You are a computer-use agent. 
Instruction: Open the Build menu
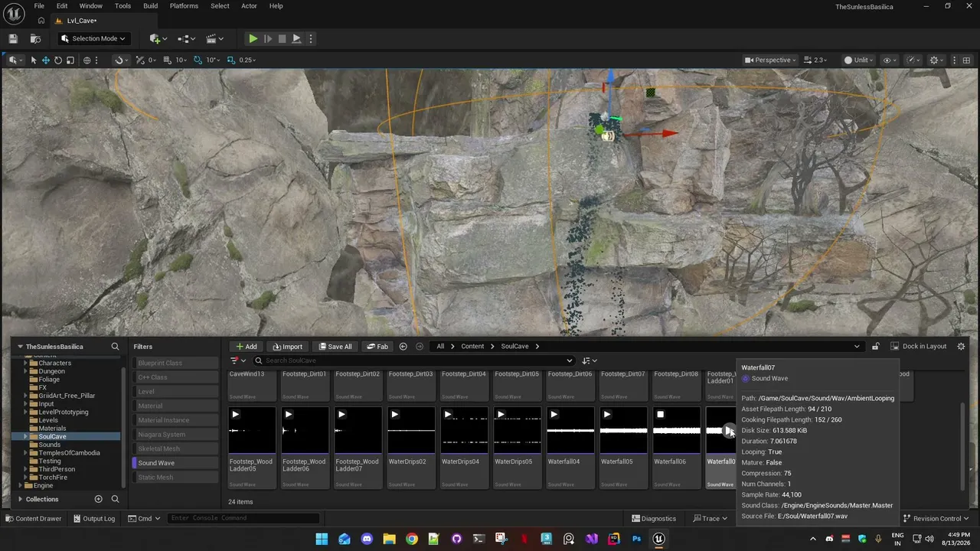(x=151, y=6)
